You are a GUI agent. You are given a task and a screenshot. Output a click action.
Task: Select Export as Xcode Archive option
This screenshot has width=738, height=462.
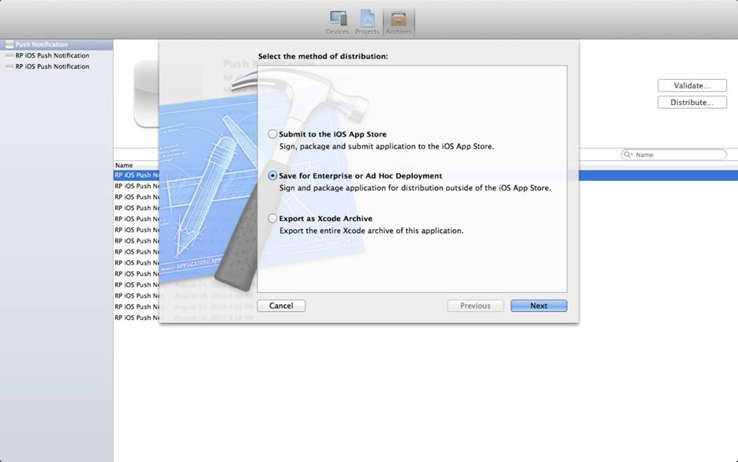point(273,219)
